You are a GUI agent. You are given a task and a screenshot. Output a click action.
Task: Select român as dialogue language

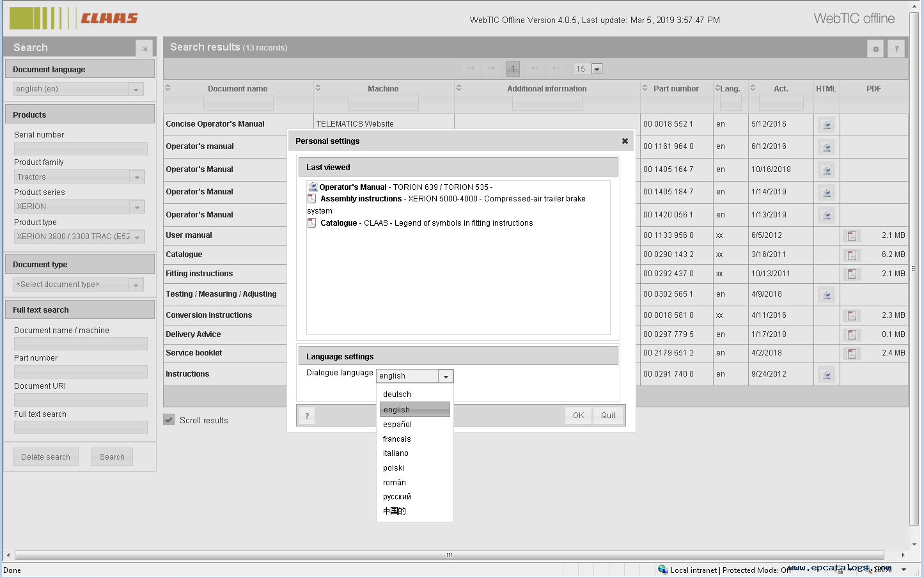tap(415, 483)
